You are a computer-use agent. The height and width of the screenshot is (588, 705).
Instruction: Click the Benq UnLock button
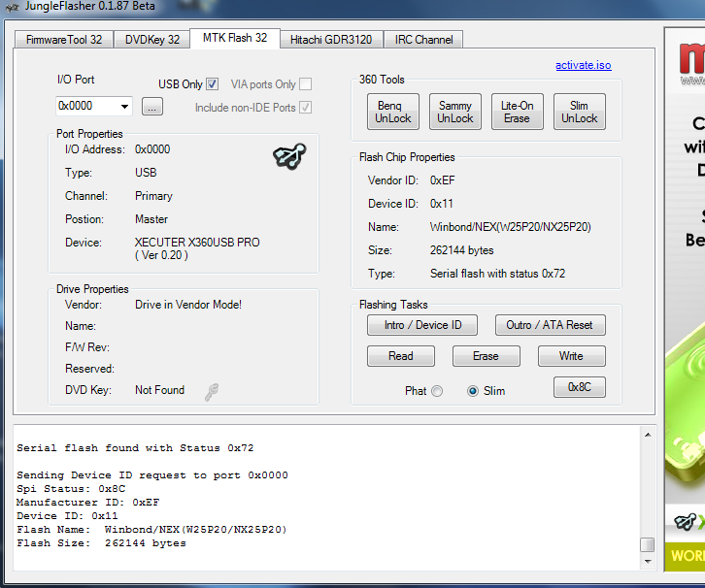click(x=393, y=112)
